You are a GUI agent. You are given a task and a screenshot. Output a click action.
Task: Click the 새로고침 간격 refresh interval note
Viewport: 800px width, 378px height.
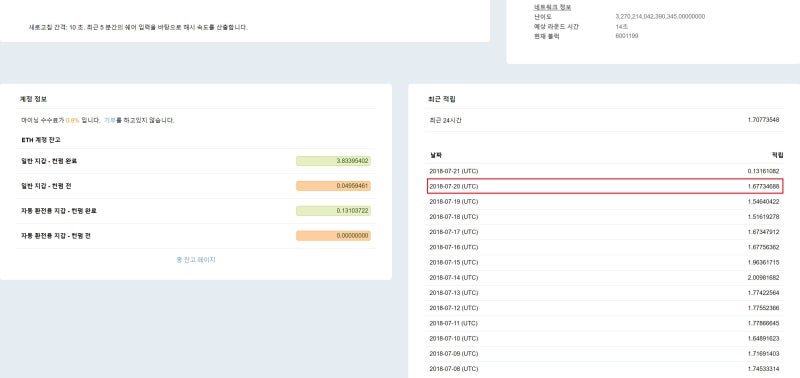point(138,28)
